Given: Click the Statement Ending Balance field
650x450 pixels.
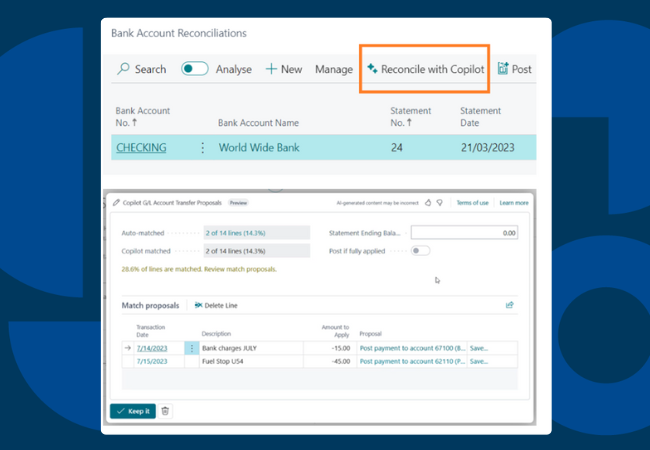Looking at the screenshot, I should point(464,232).
